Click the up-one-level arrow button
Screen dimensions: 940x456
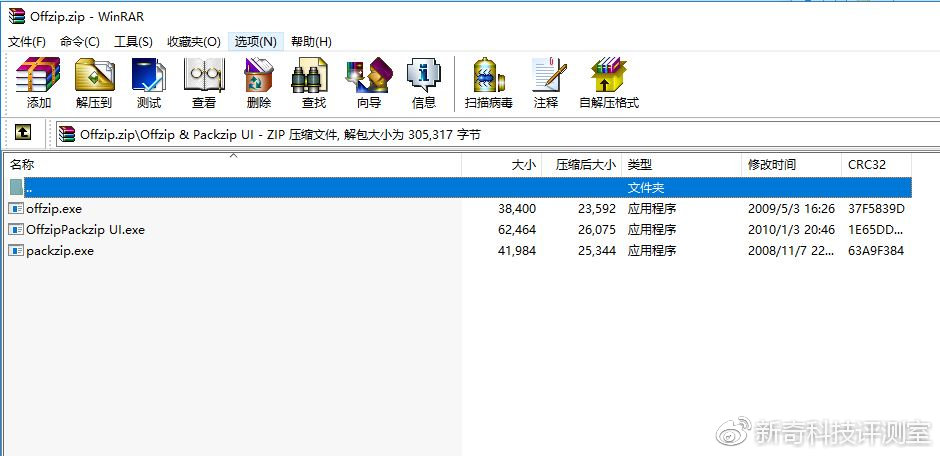23,132
